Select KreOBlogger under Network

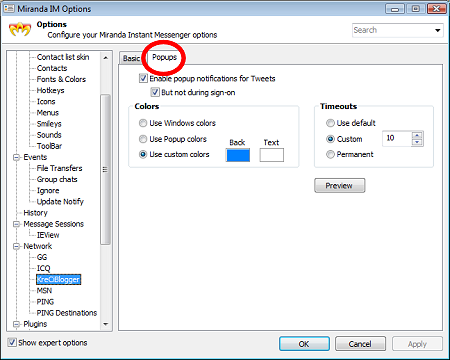[x=58, y=279]
